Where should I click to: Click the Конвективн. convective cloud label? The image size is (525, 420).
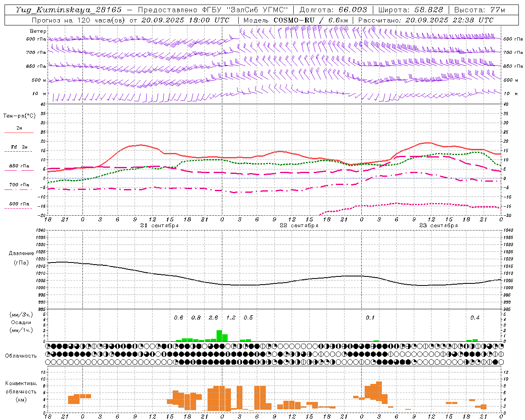(21, 383)
